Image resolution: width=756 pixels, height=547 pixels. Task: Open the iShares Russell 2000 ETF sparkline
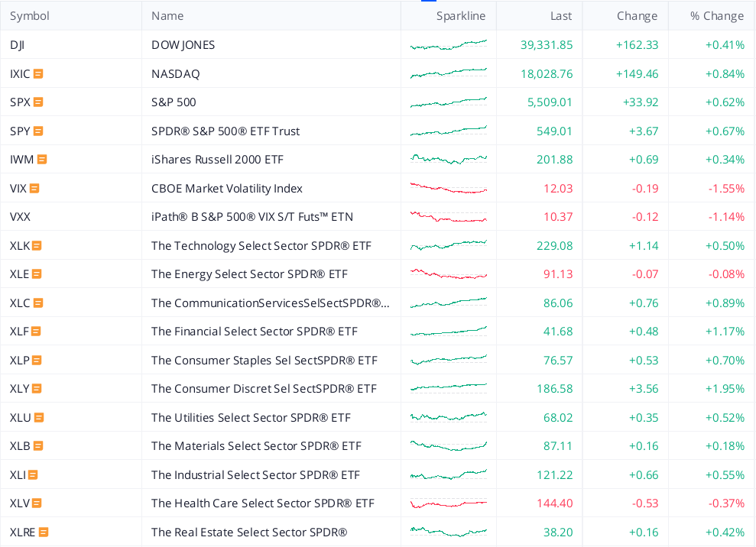(449, 160)
